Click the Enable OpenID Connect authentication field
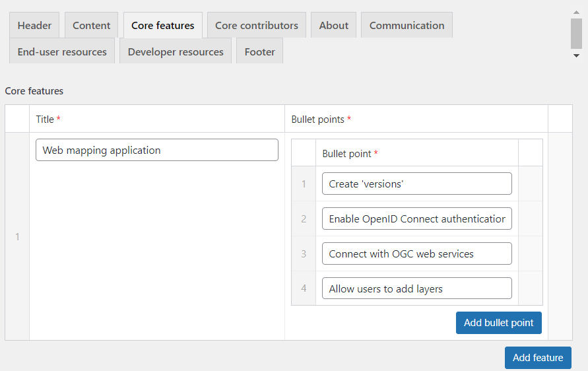This screenshot has height=371, width=588. pos(416,219)
